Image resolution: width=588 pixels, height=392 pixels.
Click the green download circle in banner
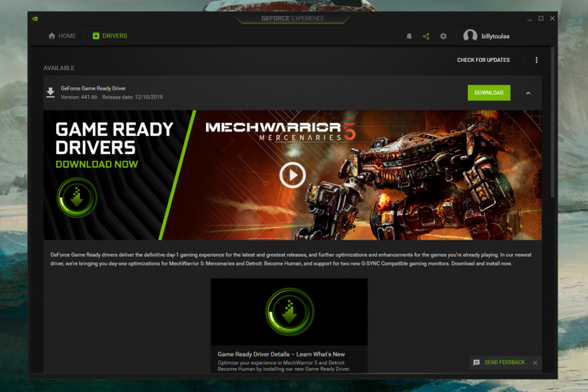(x=77, y=197)
